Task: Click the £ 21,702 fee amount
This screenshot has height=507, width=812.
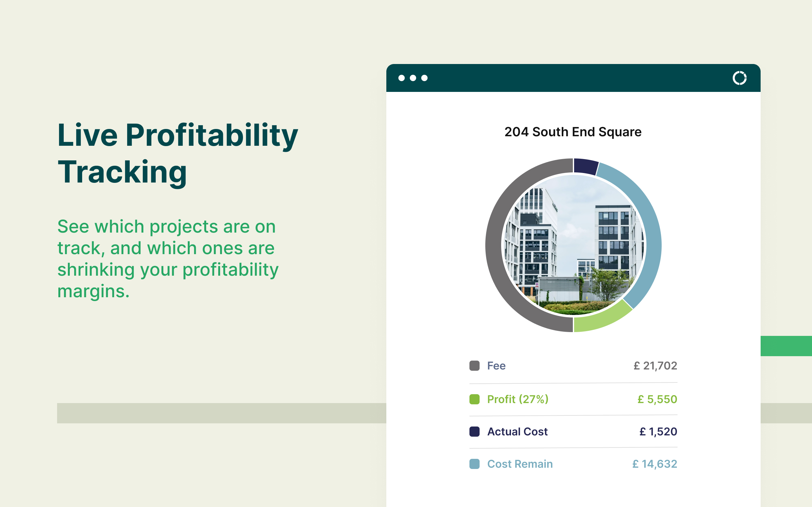Action: point(655,365)
